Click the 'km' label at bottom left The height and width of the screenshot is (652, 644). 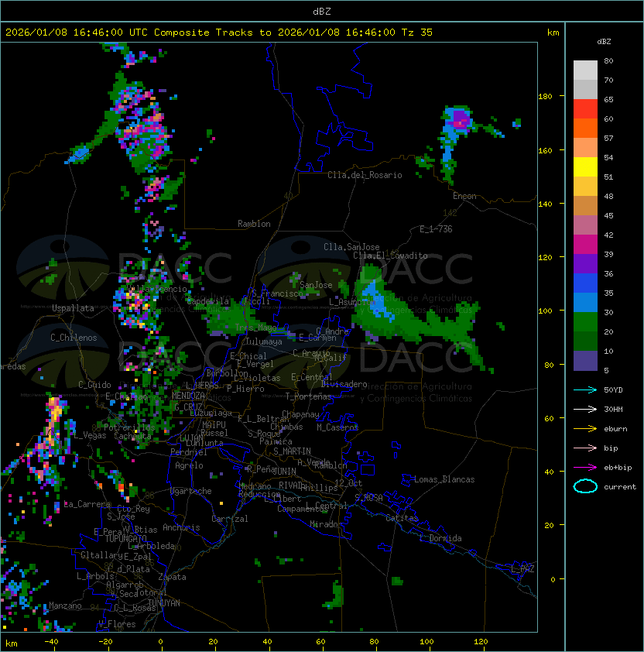(x=12, y=643)
